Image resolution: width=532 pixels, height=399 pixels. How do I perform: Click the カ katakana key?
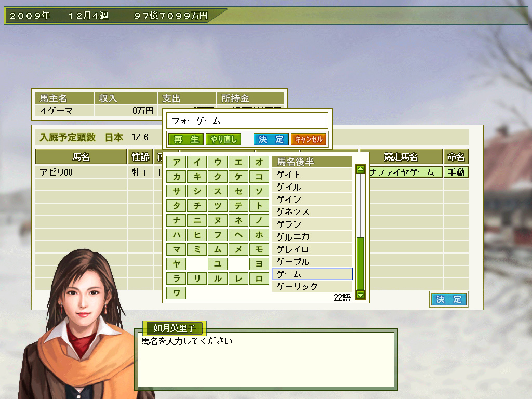[177, 177]
